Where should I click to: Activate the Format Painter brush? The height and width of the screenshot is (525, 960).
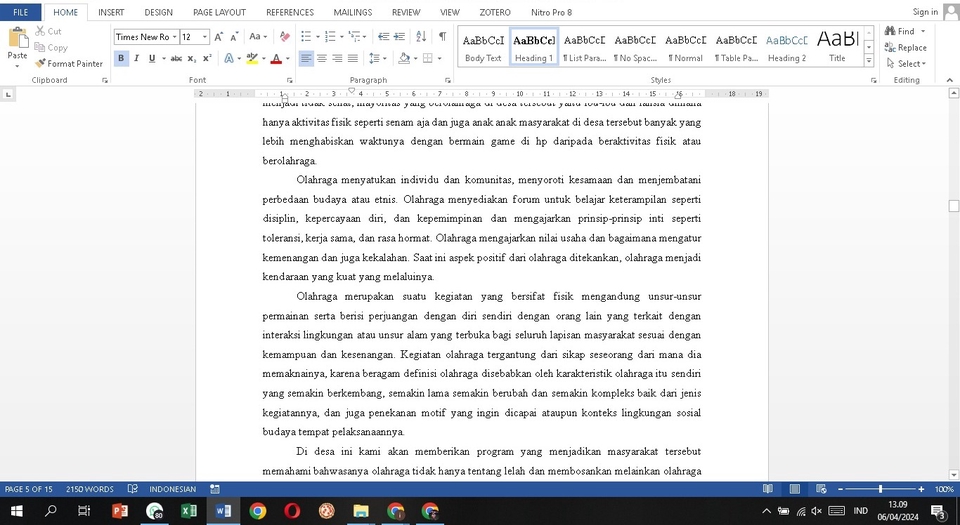(x=69, y=64)
